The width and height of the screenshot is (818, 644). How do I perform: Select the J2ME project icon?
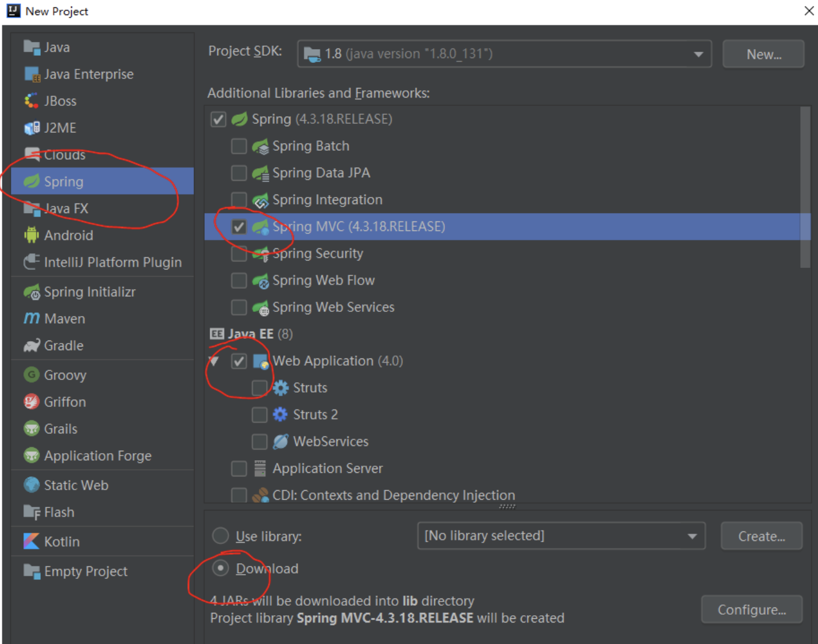click(x=32, y=128)
